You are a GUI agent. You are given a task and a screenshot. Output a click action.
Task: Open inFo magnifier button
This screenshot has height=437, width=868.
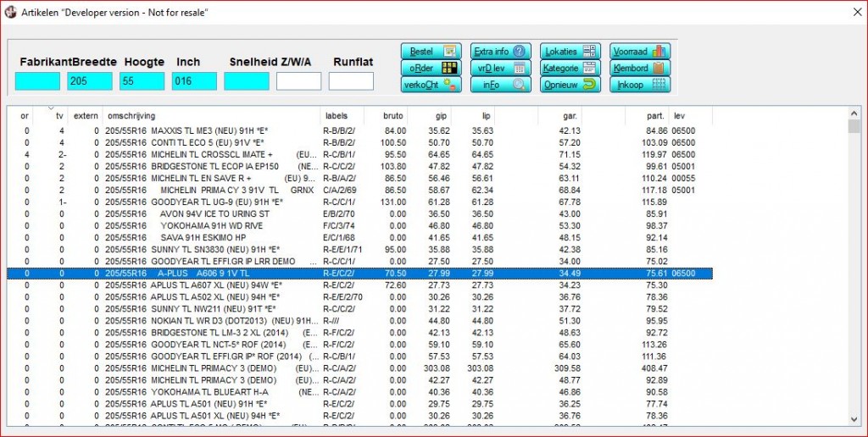(502, 85)
